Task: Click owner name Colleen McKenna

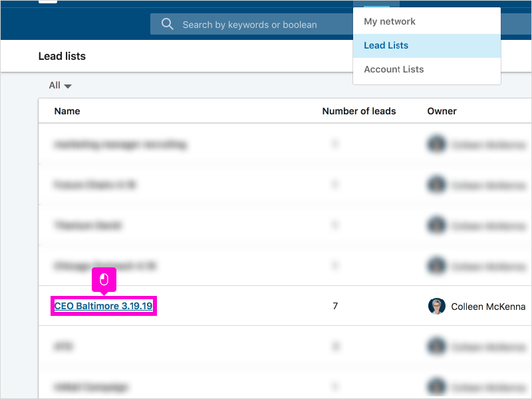Action: [488, 307]
